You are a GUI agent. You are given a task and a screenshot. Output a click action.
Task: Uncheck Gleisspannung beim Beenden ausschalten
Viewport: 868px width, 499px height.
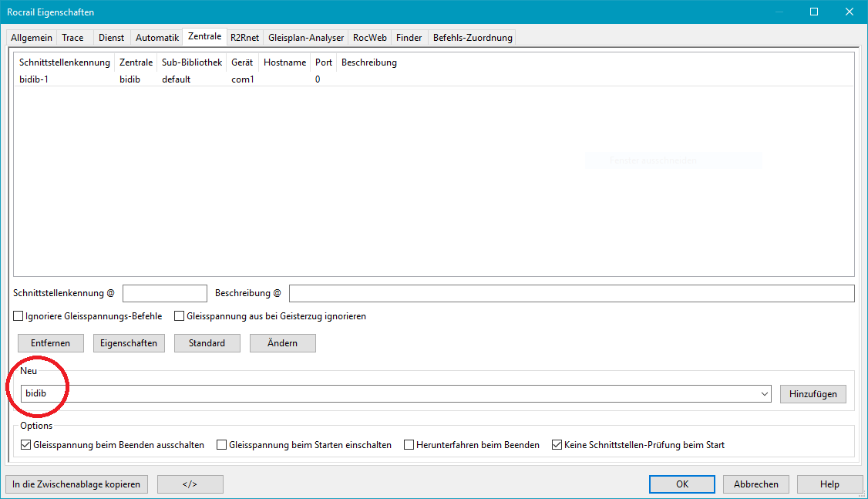(26, 445)
